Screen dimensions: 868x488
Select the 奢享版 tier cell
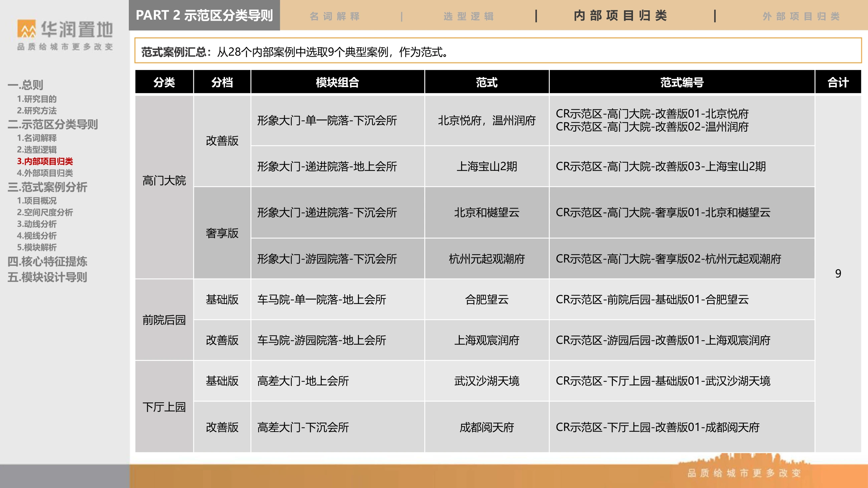click(222, 233)
